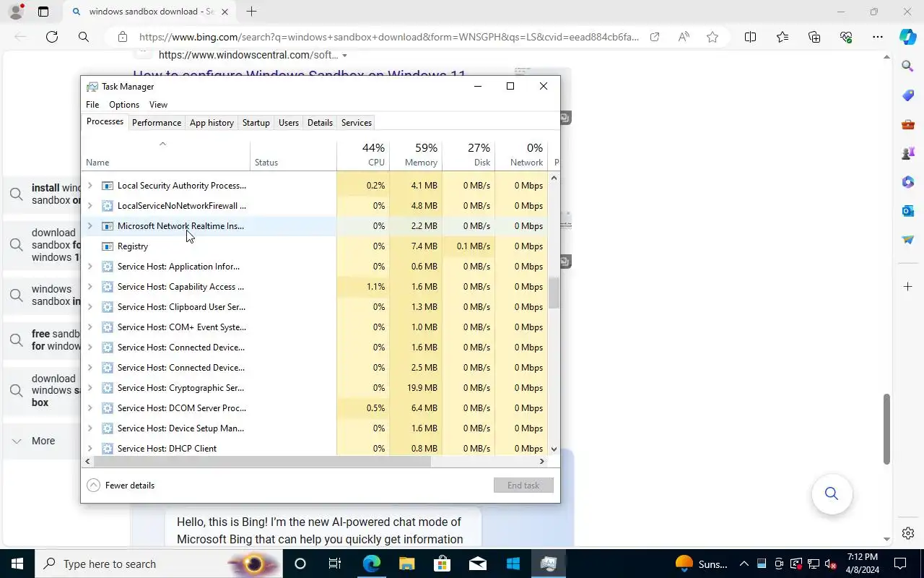Switch to the Users tab
The image size is (924, 578).
289,123
